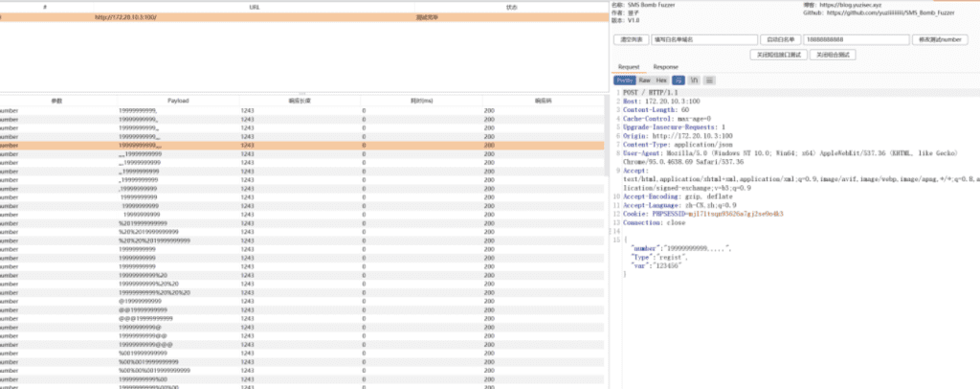Click the "var":"123456" JSON line
Viewport: 980px width, 389px height.
[656, 265]
